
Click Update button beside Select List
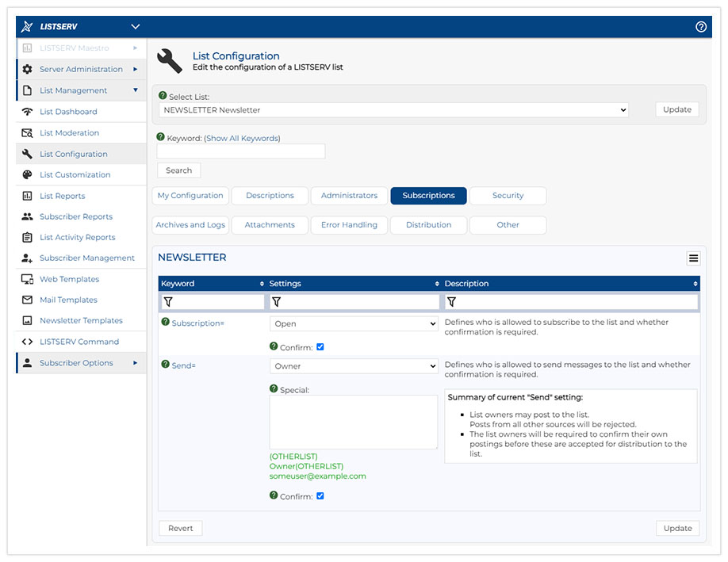click(x=677, y=109)
